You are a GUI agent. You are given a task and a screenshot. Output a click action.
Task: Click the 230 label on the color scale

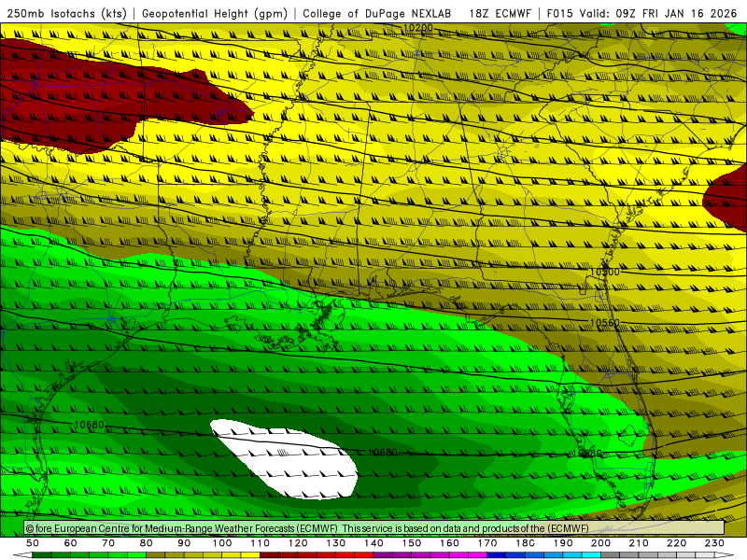coord(714,543)
